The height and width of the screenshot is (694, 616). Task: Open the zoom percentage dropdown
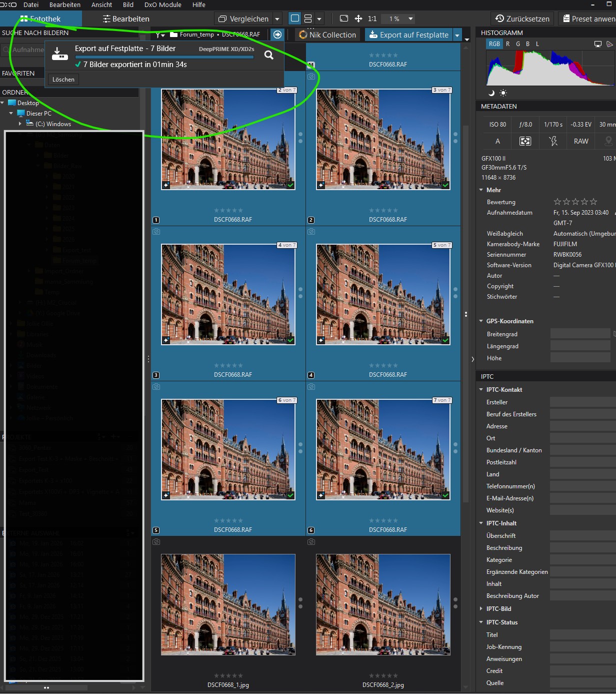(x=410, y=19)
